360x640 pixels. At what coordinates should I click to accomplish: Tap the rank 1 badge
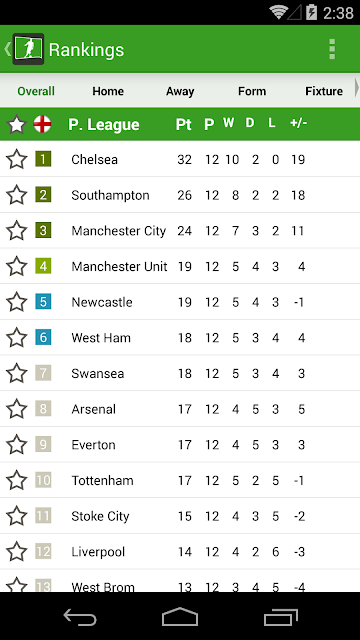click(43, 159)
